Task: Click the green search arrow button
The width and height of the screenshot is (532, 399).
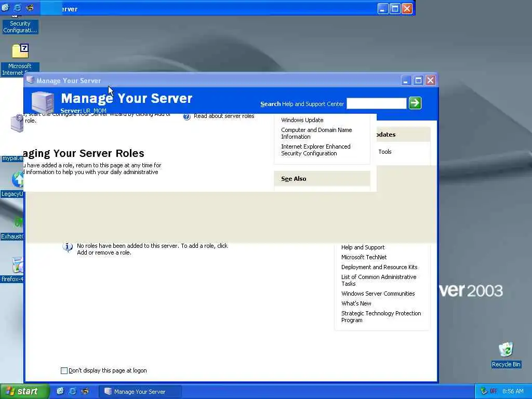Action: tap(415, 103)
